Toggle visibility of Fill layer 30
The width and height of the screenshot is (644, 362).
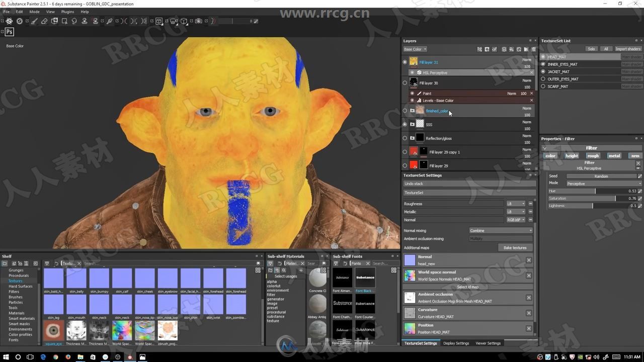pos(405,83)
